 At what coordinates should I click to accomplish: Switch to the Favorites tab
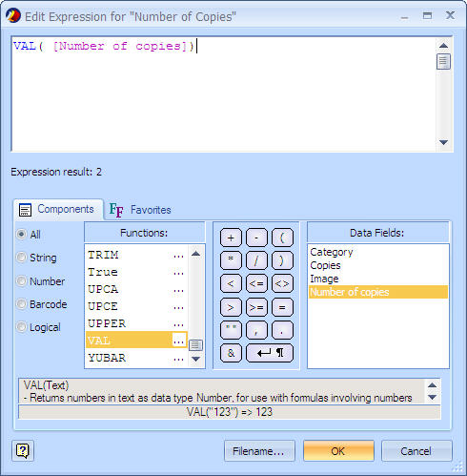(x=140, y=210)
